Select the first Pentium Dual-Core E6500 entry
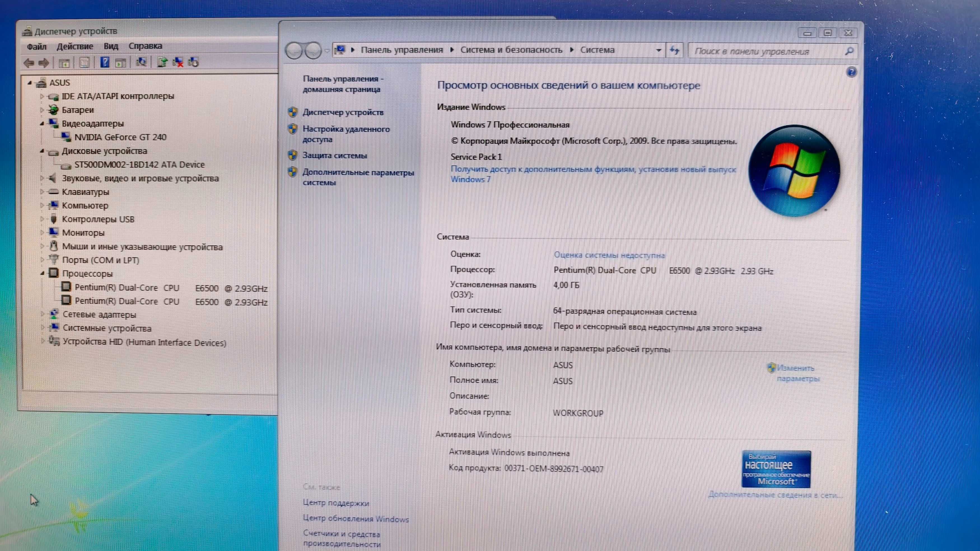This screenshot has width=980, height=551. tap(171, 288)
